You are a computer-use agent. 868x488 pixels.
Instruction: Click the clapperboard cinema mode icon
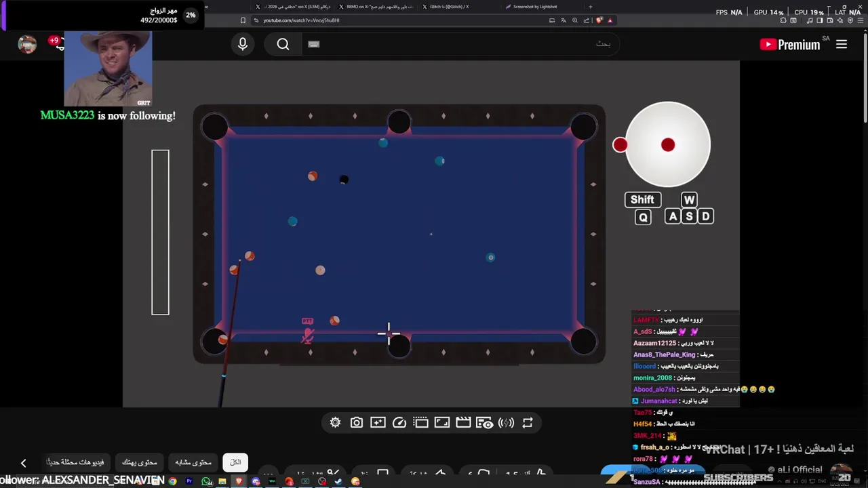tap(463, 422)
